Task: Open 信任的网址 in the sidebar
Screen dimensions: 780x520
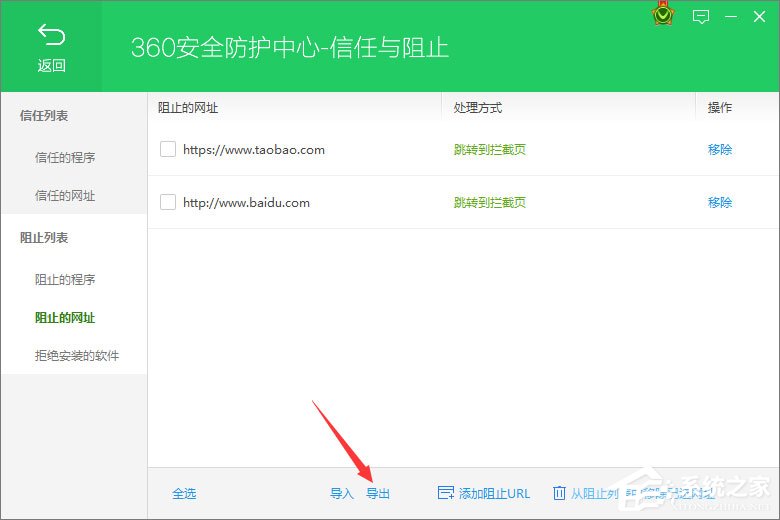Action: click(x=65, y=196)
